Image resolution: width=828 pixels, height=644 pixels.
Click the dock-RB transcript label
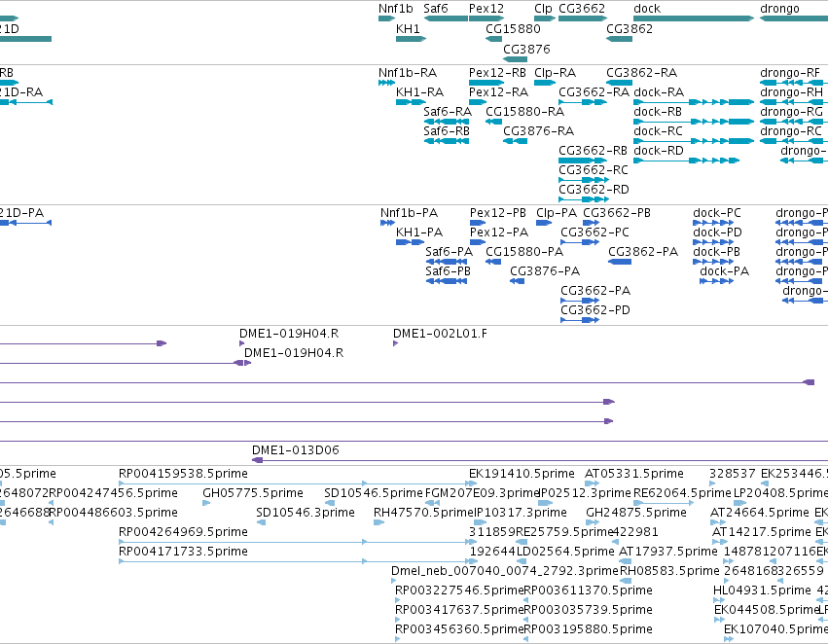658,112
